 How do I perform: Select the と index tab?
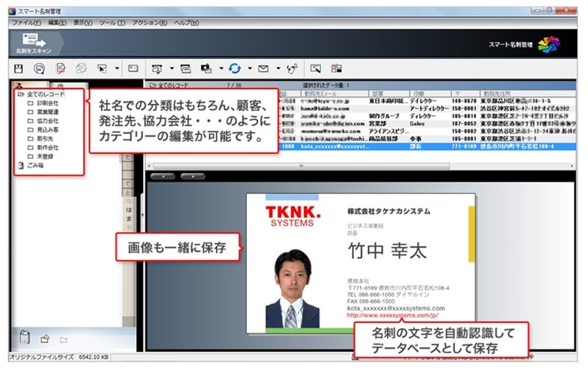click(x=129, y=193)
